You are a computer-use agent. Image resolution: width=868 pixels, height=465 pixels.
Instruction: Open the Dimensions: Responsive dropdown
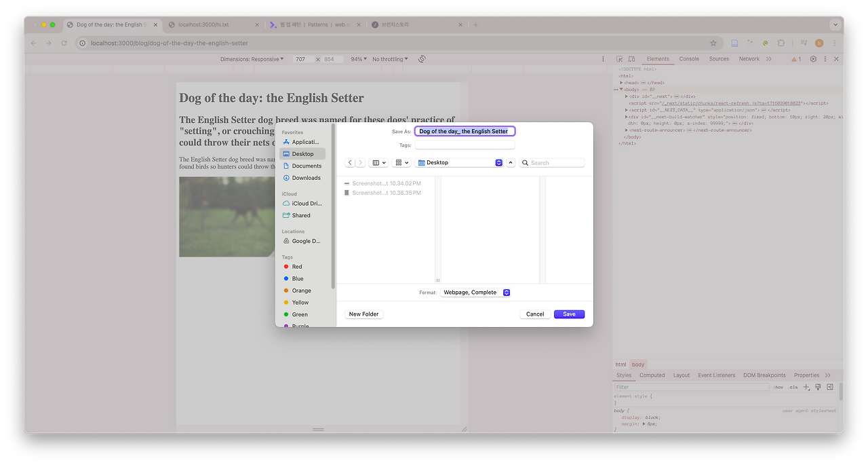(252, 59)
